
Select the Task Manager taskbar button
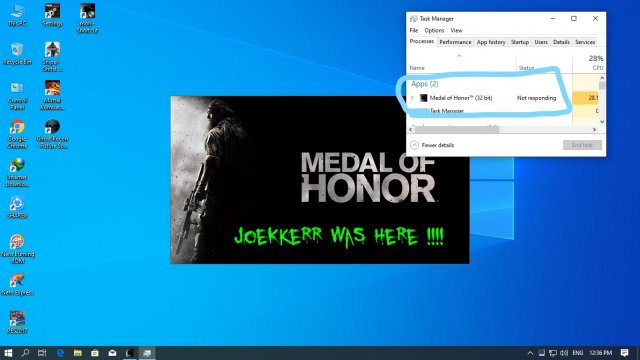tap(147, 353)
